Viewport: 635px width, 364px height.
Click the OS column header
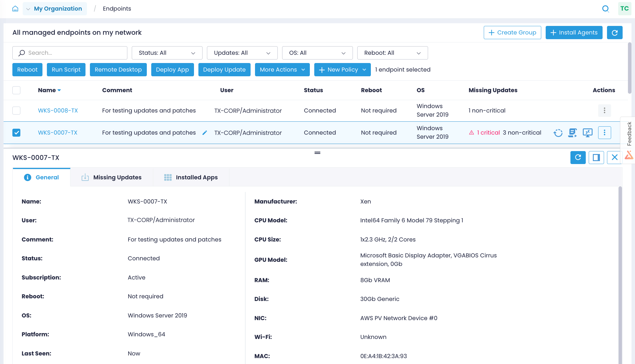pyautogui.click(x=421, y=90)
